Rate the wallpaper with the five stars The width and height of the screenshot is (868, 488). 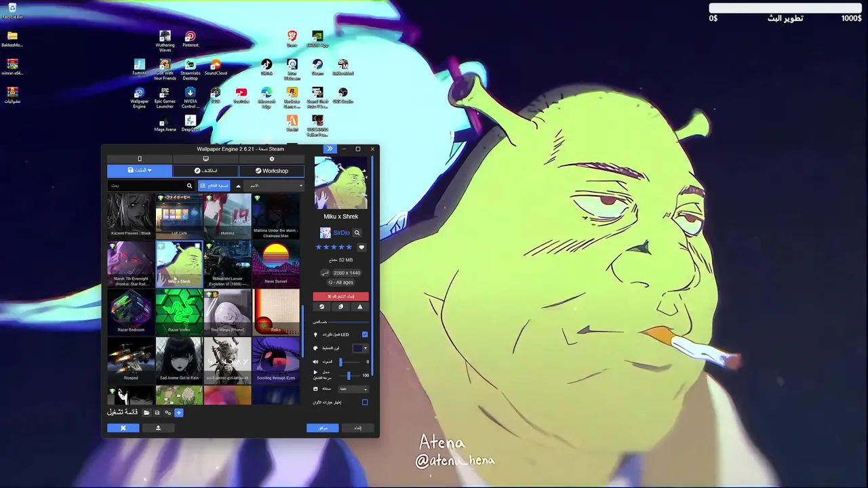(333, 247)
